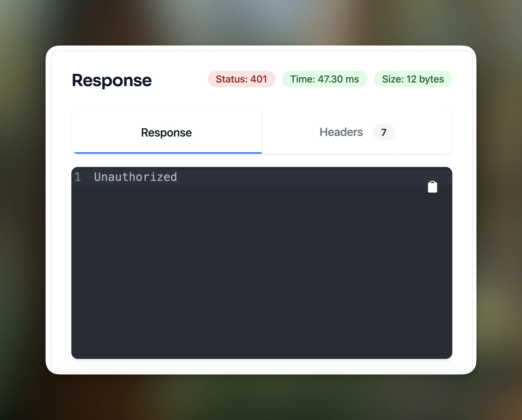The image size is (522, 420).
Task: Click the white card margin below the code viewer
Action: pos(262,366)
